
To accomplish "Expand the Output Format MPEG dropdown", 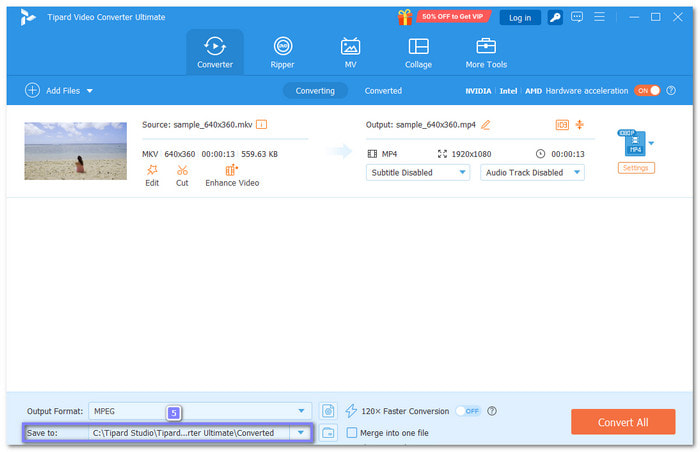I will click(200, 411).
